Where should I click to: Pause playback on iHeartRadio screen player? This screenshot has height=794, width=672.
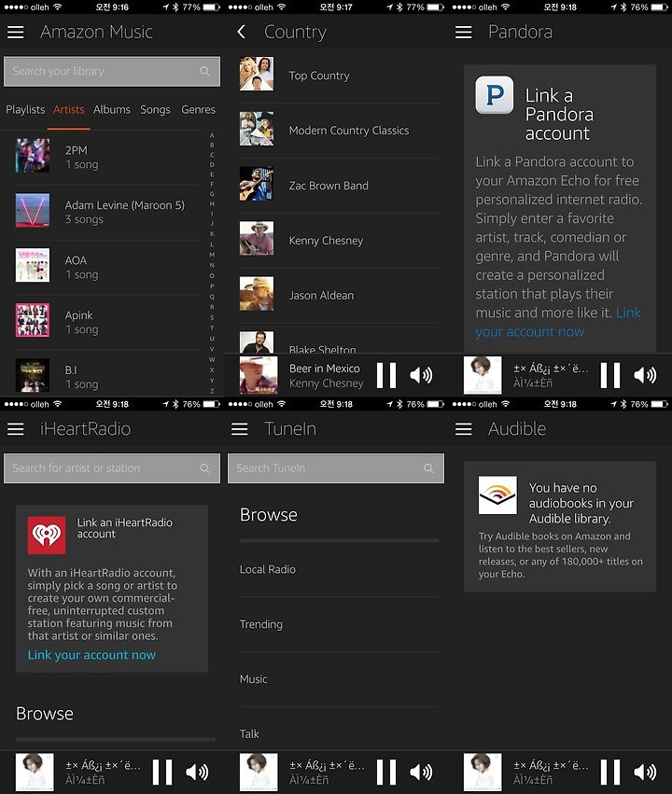pyautogui.click(x=162, y=772)
